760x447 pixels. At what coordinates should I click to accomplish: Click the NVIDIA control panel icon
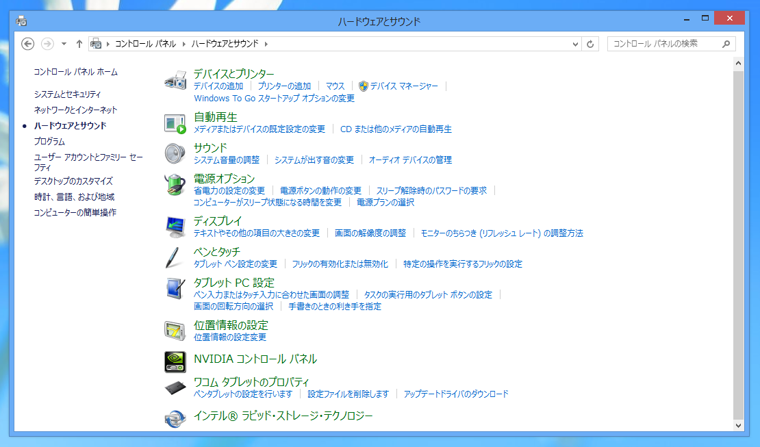tap(175, 362)
